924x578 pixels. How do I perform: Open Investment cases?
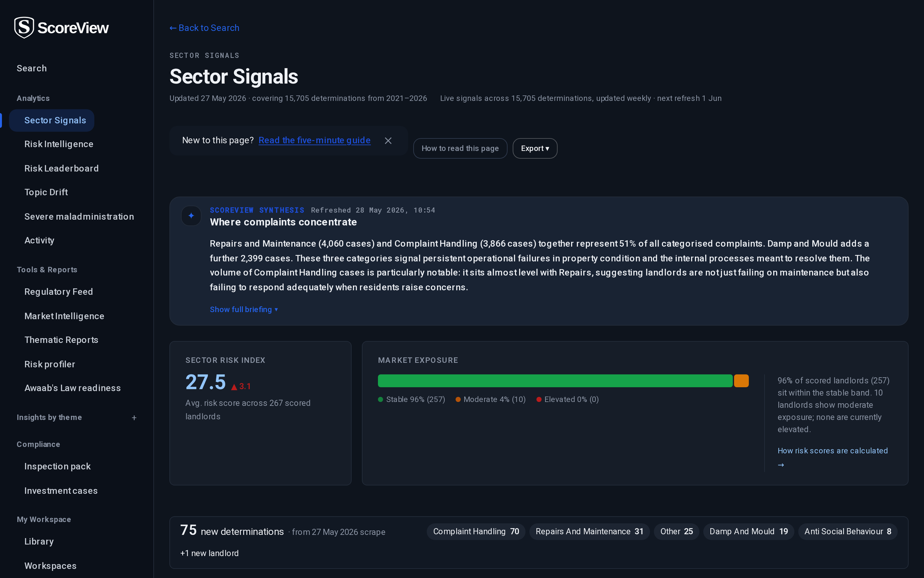(x=61, y=491)
